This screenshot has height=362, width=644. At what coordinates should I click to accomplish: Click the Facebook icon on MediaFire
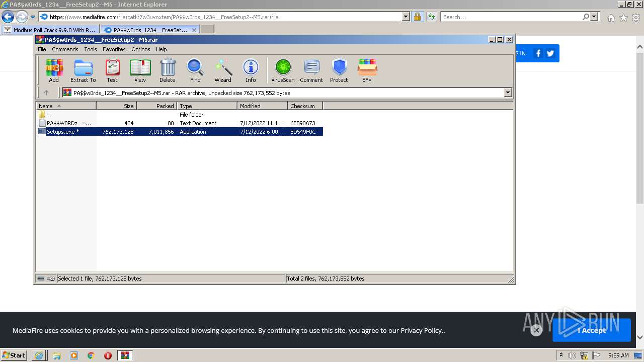coord(538,53)
